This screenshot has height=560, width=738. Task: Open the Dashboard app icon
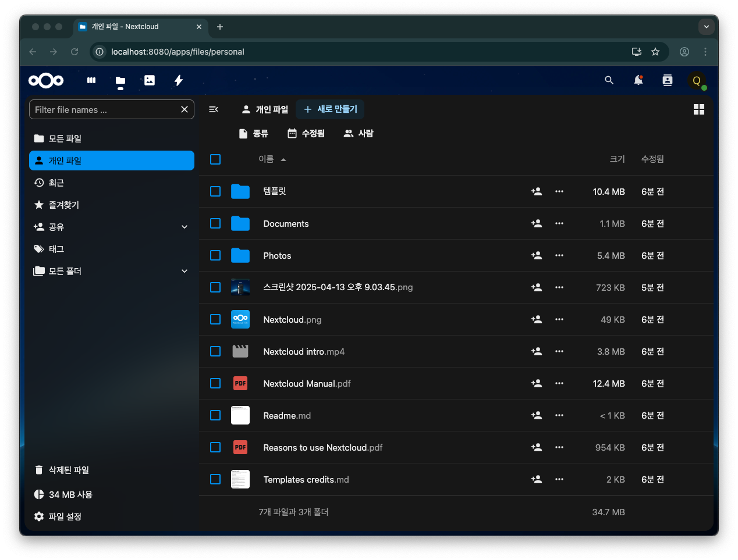tap(91, 80)
